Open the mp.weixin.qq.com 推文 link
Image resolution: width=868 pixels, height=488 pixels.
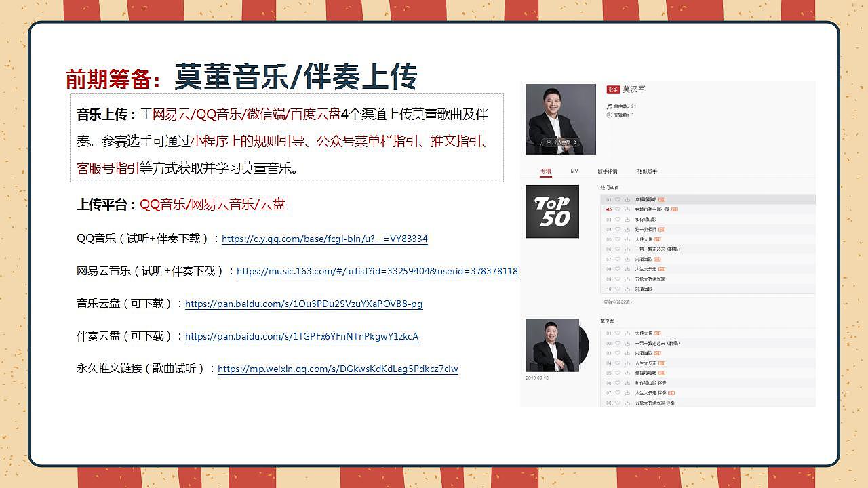338,369
